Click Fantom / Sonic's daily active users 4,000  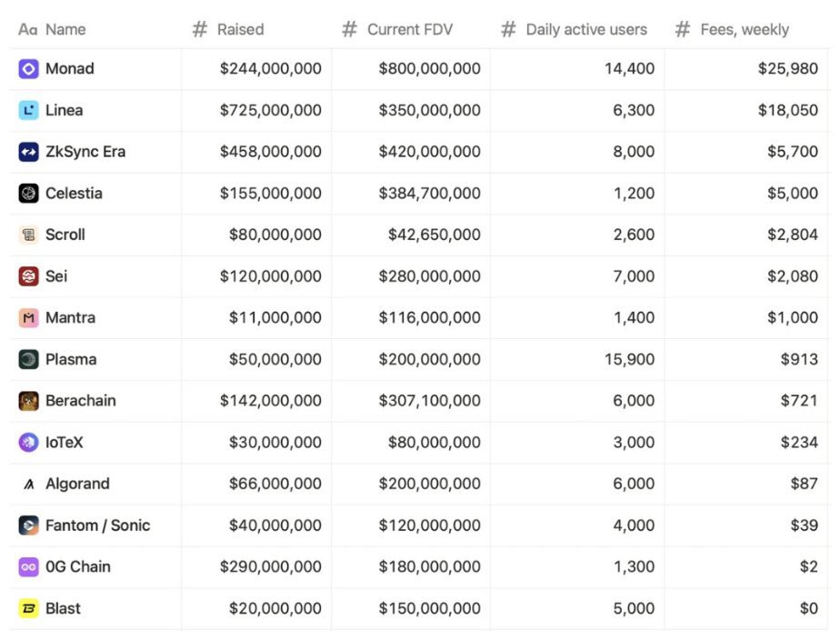coord(634,525)
